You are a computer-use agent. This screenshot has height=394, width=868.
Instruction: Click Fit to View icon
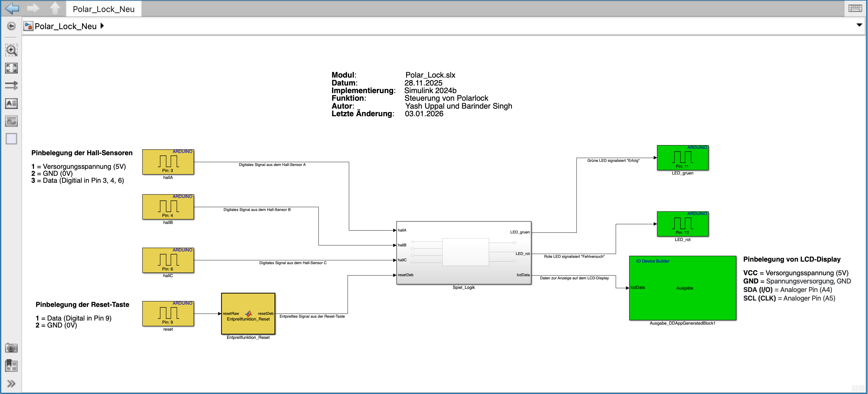11,68
